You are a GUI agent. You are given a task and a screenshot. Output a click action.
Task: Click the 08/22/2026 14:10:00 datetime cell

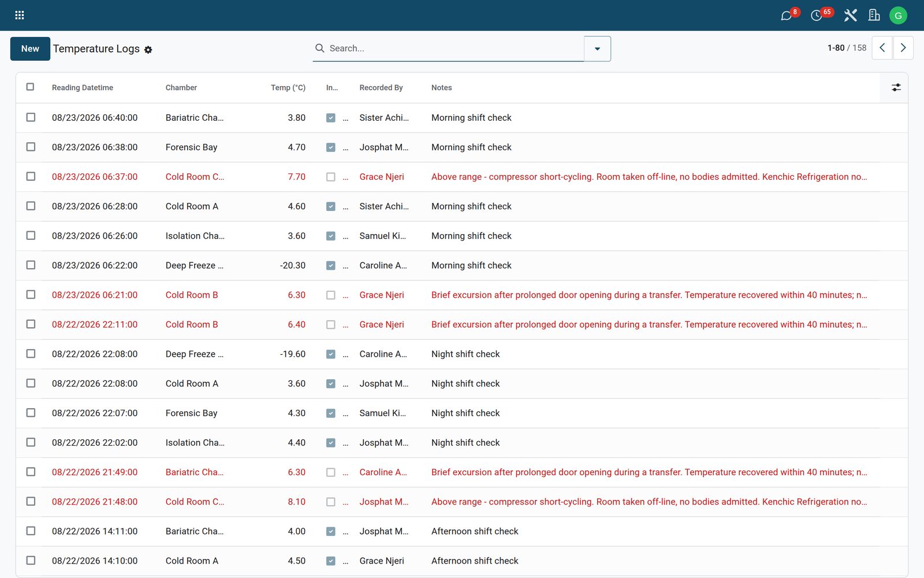(95, 561)
